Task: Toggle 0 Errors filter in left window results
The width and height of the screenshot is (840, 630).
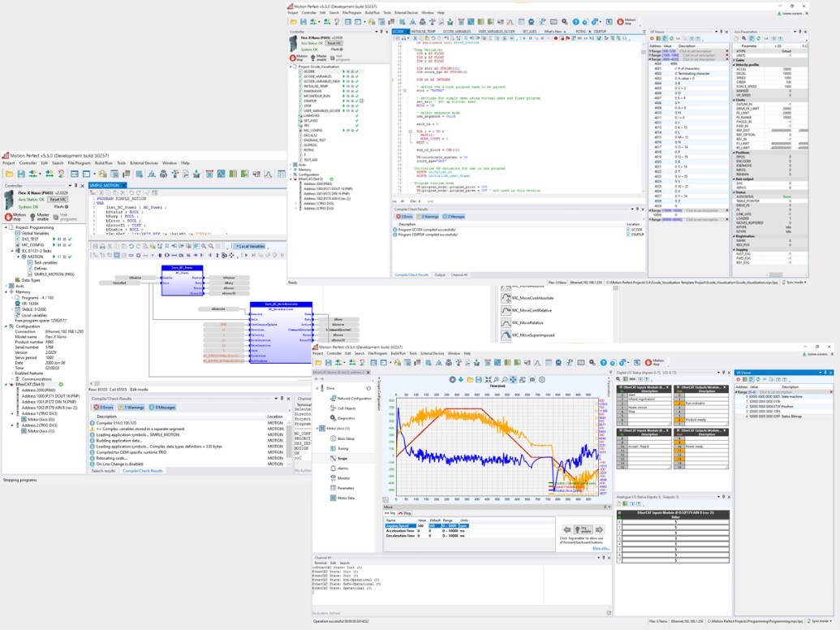Action: pyautogui.click(x=104, y=407)
